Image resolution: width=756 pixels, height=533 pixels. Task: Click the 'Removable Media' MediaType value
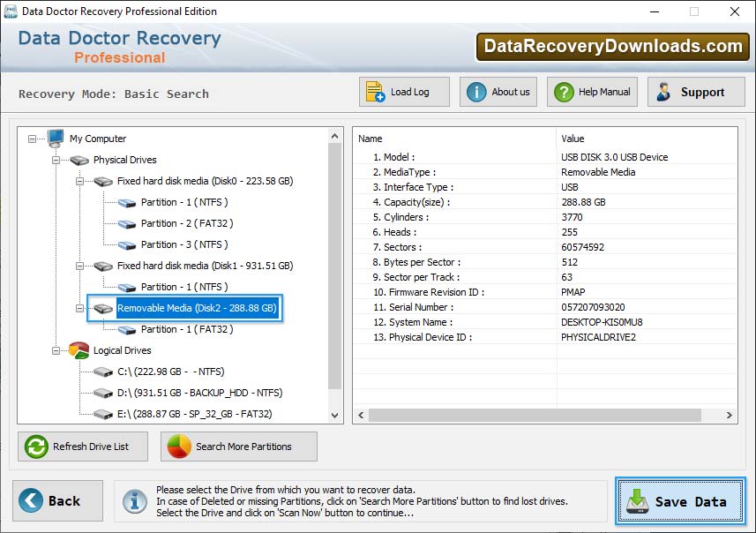[x=598, y=172]
